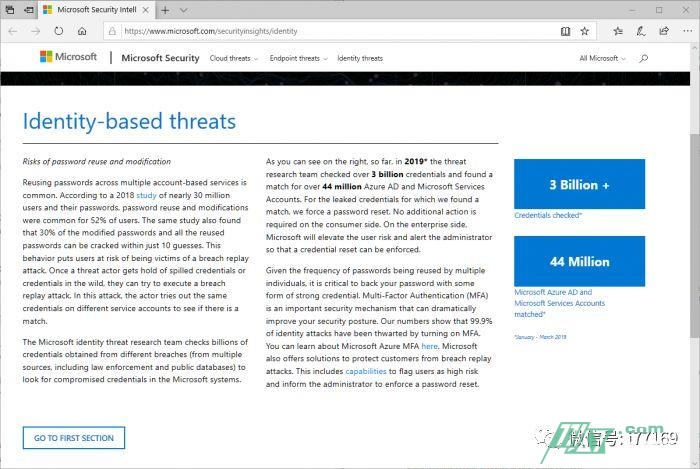Click the padlock site-info icon
Image resolution: width=700 pixels, height=469 pixels.
[112, 31]
